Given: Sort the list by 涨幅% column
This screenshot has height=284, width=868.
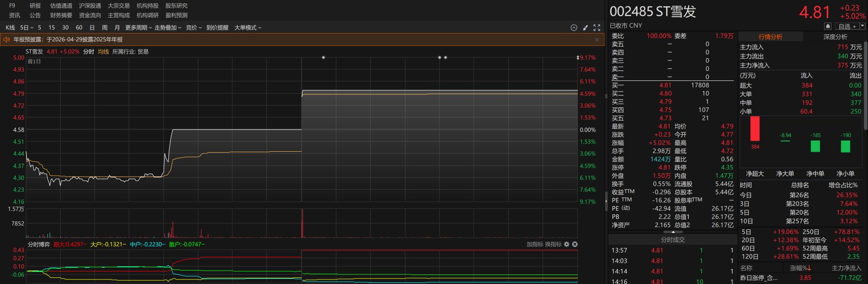Looking at the screenshot, I should (x=800, y=268).
